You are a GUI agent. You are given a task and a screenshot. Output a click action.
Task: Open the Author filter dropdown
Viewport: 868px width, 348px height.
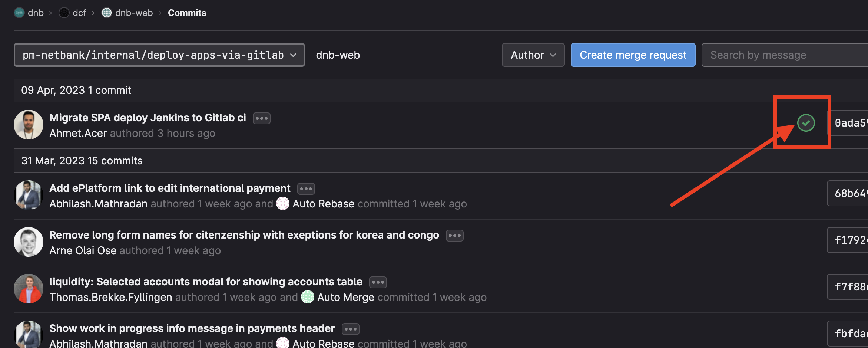point(533,55)
